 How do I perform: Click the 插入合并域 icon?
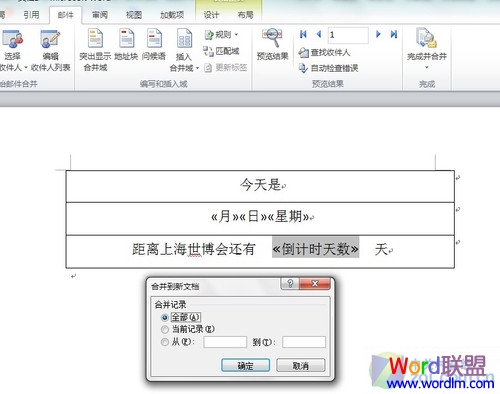click(x=184, y=39)
